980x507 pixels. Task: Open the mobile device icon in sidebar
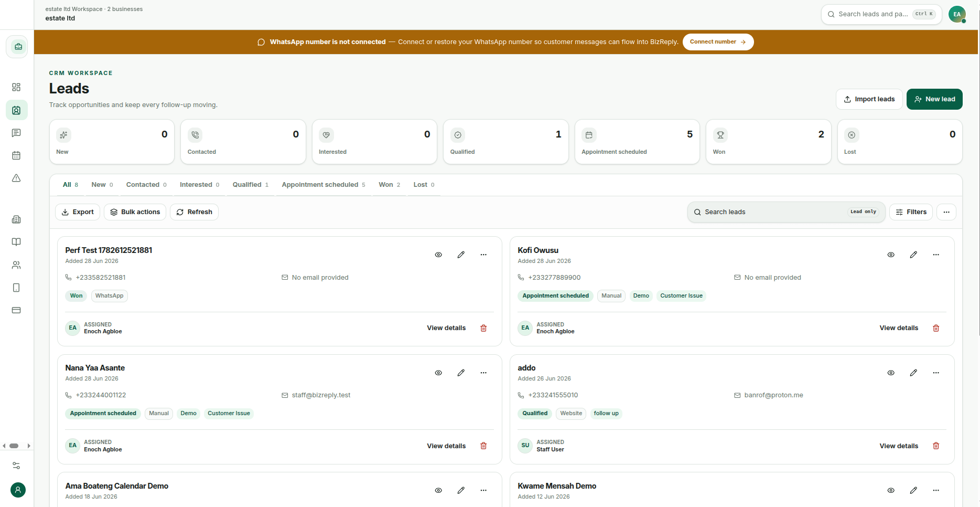click(16, 288)
